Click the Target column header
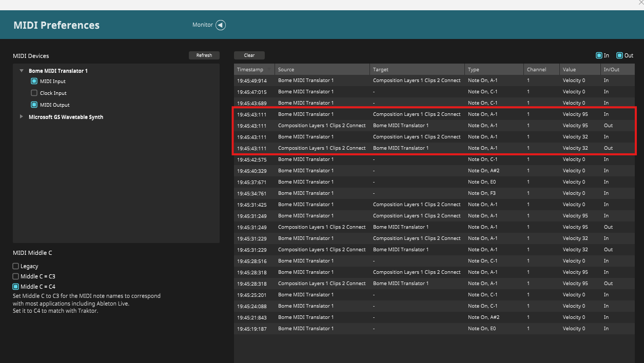This screenshot has width=644, height=363. point(381,70)
